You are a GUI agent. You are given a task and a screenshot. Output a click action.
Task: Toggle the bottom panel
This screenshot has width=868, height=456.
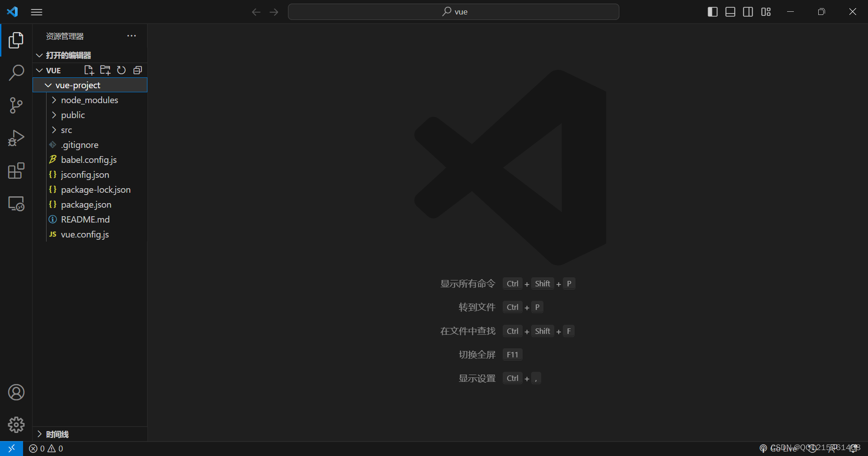(x=730, y=12)
